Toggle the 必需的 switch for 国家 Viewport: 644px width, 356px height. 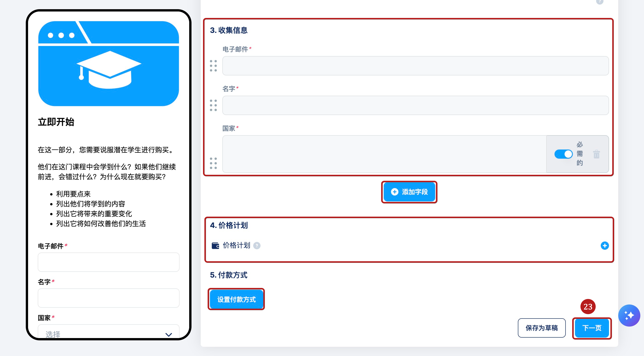tap(563, 154)
